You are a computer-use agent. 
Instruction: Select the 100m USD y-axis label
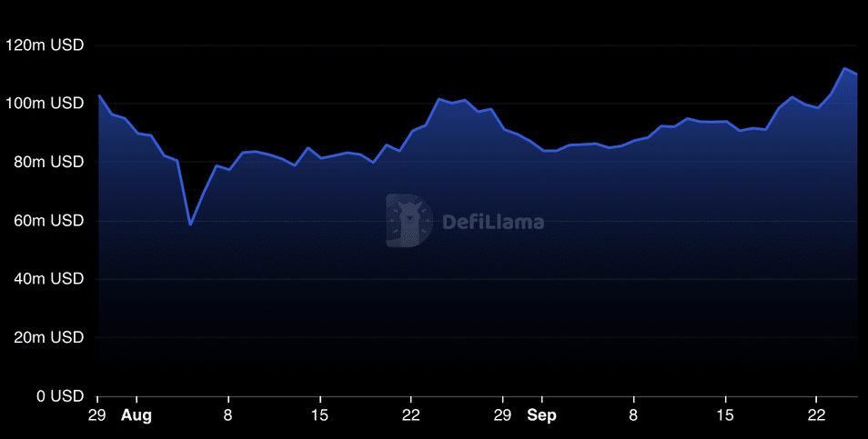click(x=45, y=104)
